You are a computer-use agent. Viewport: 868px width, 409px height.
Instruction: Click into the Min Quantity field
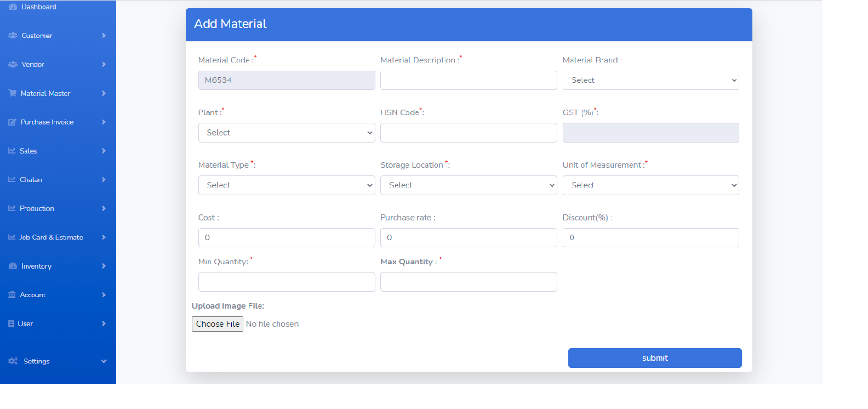(287, 282)
